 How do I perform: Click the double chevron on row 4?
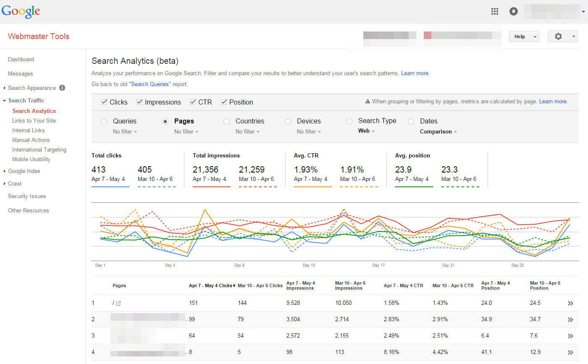tap(570, 352)
